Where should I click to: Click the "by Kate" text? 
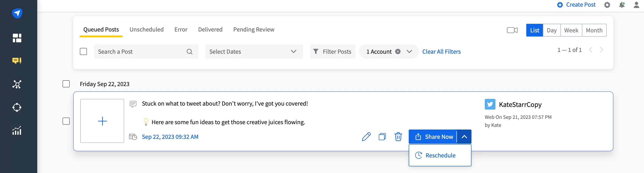[493, 125]
